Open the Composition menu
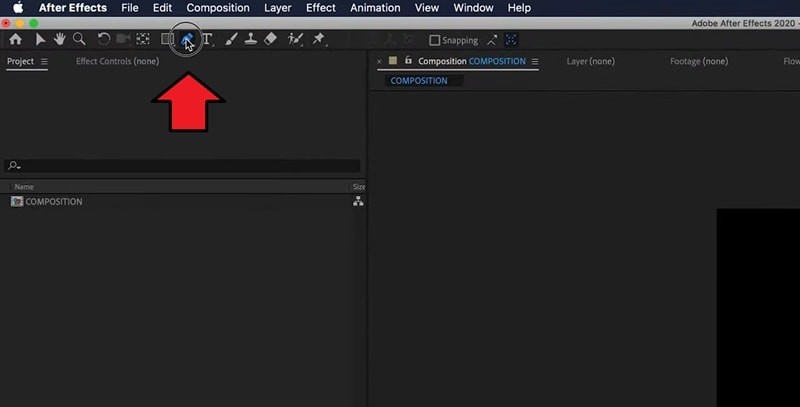 (x=218, y=8)
